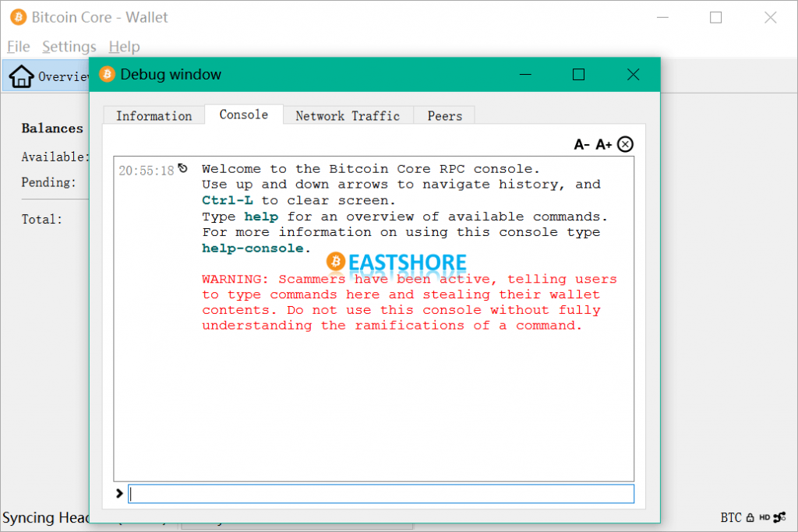
Task: Open the Settings menu
Action: (x=69, y=47)
